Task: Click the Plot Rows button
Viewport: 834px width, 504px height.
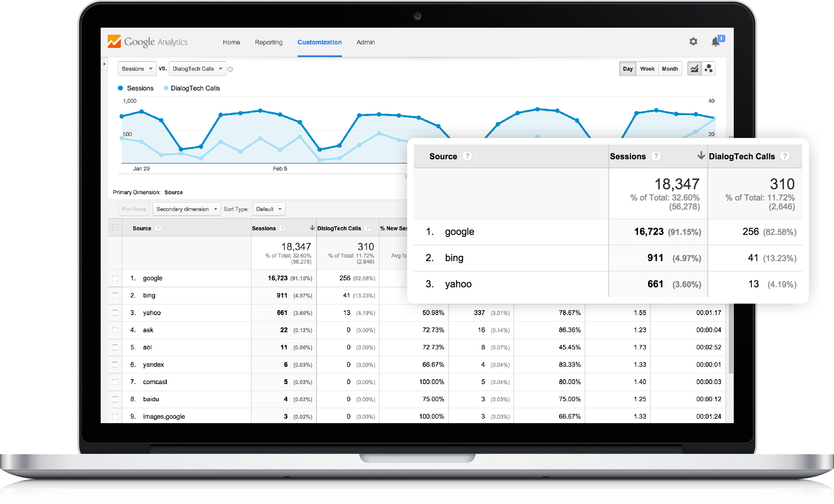Action: [x=134, y=209]
